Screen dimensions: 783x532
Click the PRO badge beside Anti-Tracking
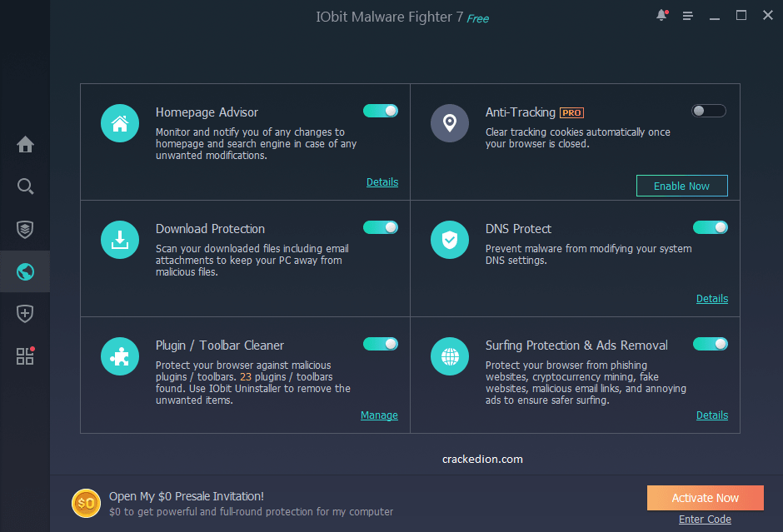pos(571,112)
